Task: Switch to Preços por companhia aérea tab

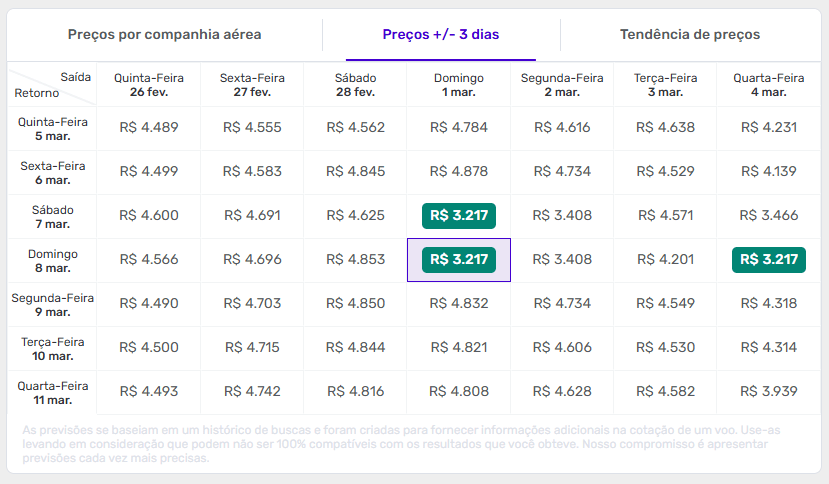Action: click(164, 35)
